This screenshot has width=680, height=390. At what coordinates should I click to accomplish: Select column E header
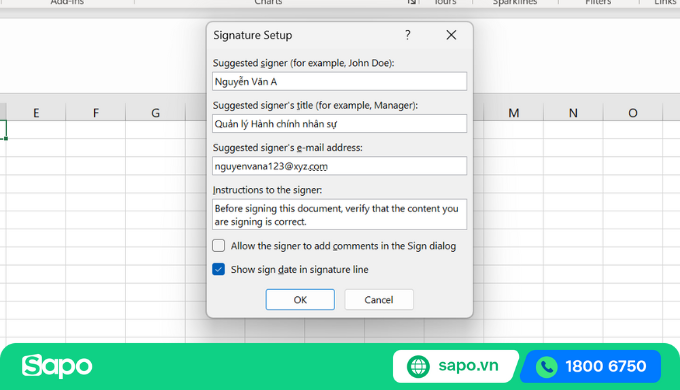coord(36,113)
